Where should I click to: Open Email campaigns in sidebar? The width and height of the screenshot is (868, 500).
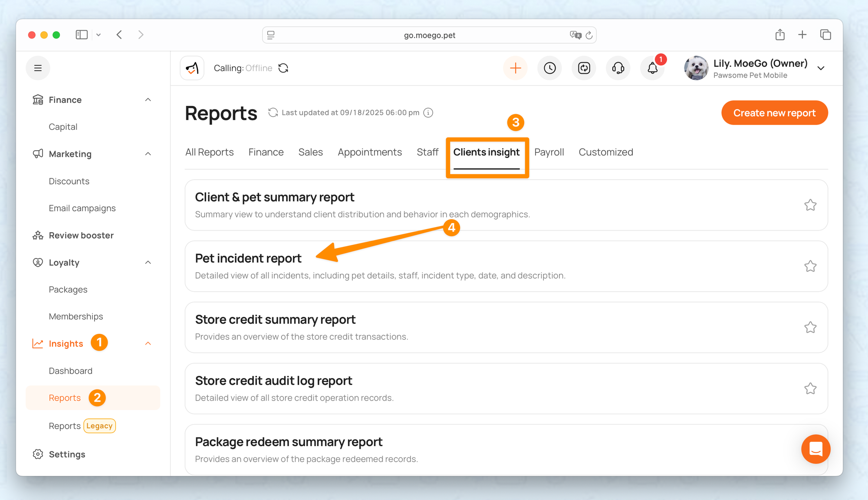(82, 208)
